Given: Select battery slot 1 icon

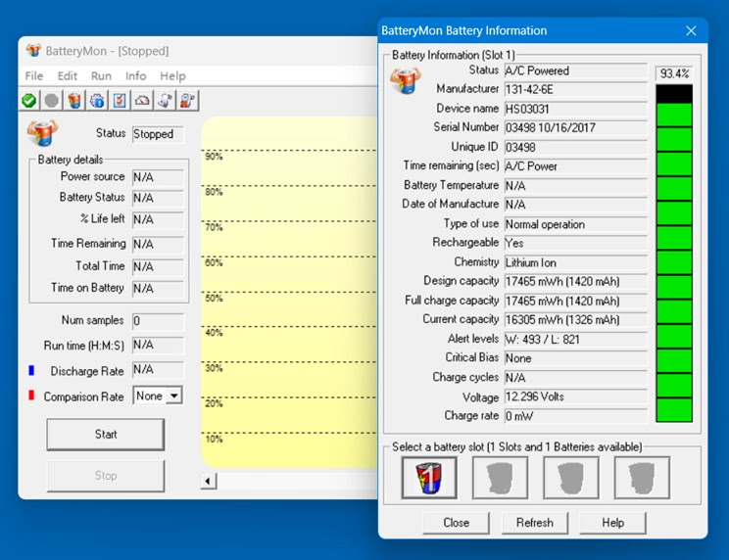Looking at the screenshot, I should 429,478.
